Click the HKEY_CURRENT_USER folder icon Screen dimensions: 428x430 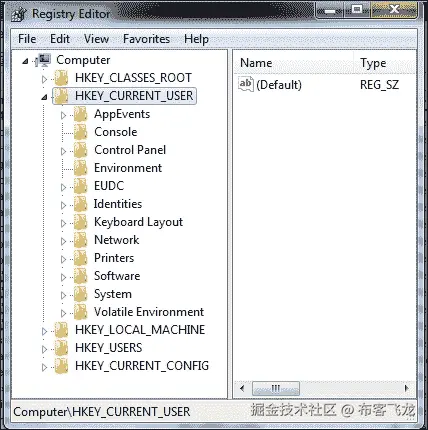(61, 96)
